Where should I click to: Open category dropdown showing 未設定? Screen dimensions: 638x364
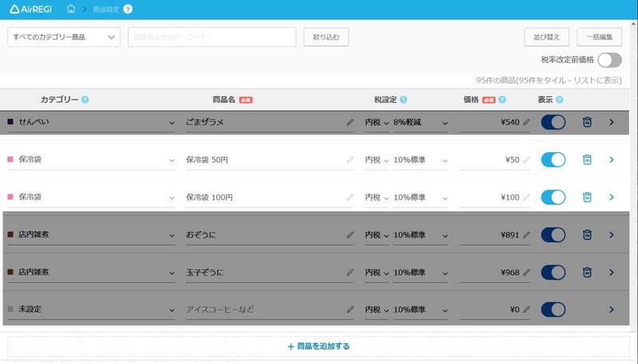coord(91,310)
